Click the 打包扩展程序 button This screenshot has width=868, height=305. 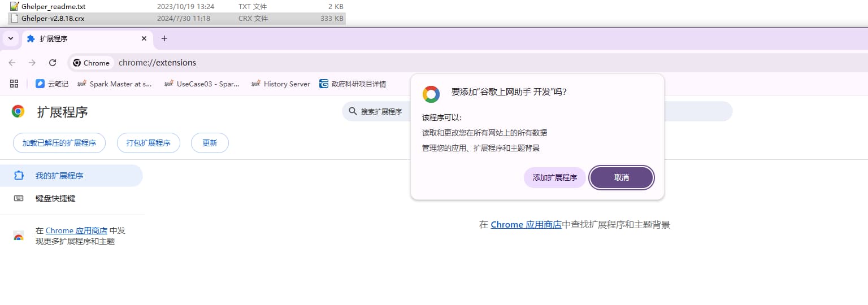[148, 143]
